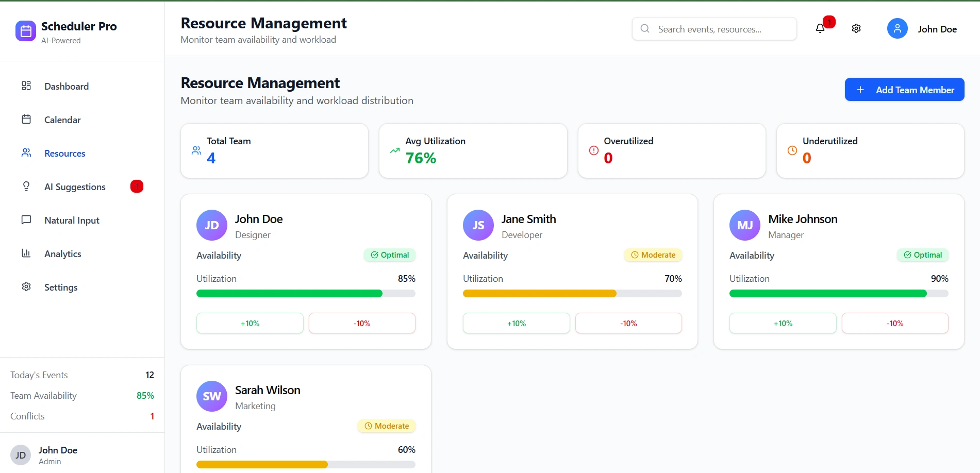Click Mike Johnson's MJ avatar
The height and width of the screenshot is (473, 980).
[745, 225]
